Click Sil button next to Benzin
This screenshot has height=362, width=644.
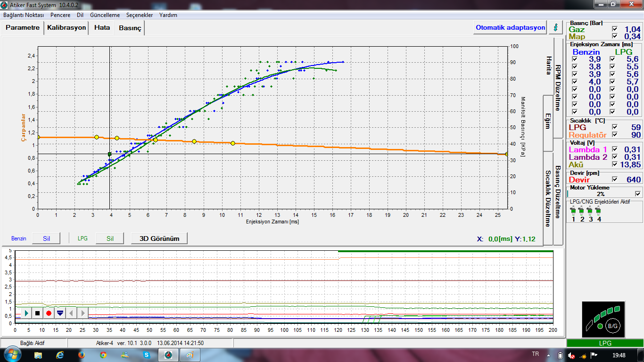point(46,239)
